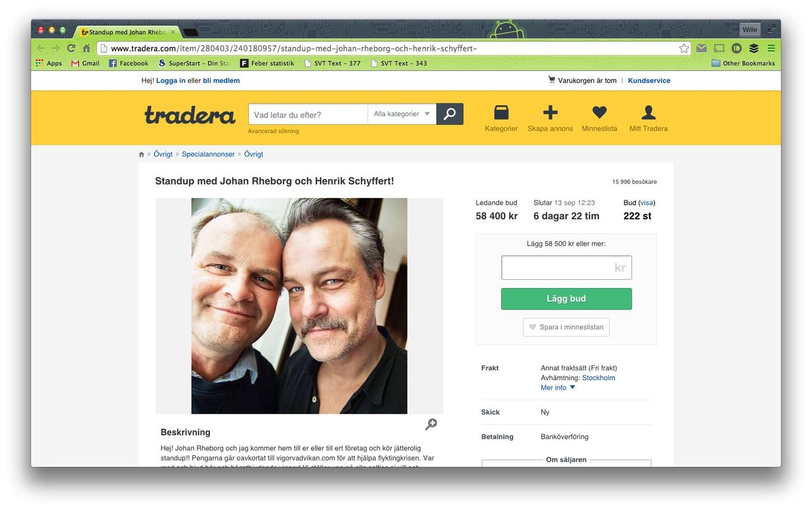
Task: Open the Kategorier icon
Action: click(501, 113)
